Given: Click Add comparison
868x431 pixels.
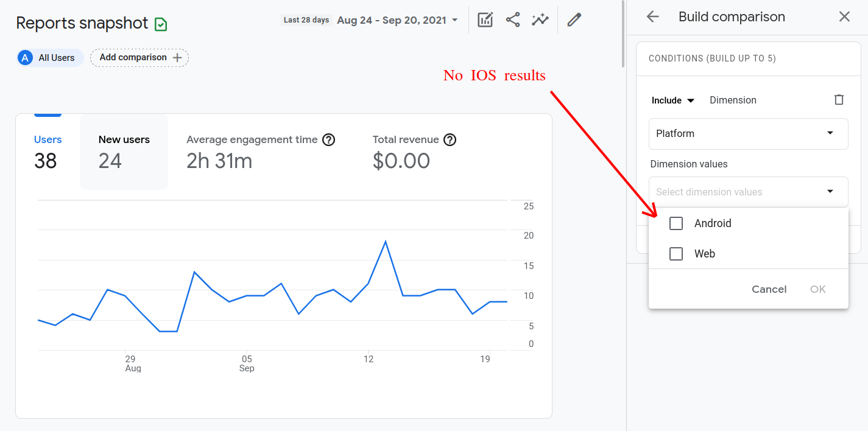Looking at the screenshot, I should [x=139, y=57].
